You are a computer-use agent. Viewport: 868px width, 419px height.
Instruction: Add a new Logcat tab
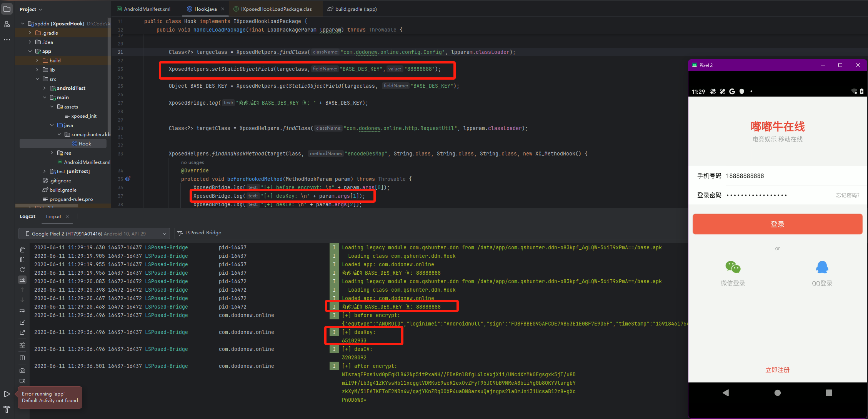[78, 216]
